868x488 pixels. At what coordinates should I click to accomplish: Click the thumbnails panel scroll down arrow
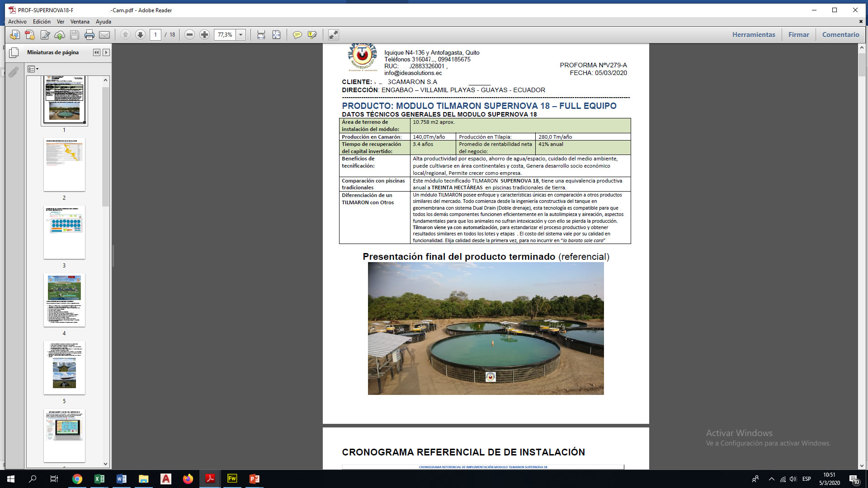point(106,464)
